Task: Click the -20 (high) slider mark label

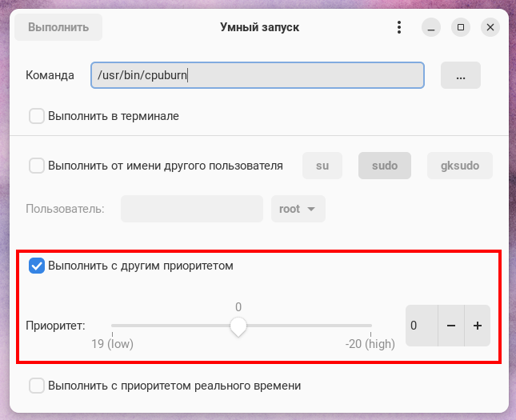Action: click(x=370, y=344)
